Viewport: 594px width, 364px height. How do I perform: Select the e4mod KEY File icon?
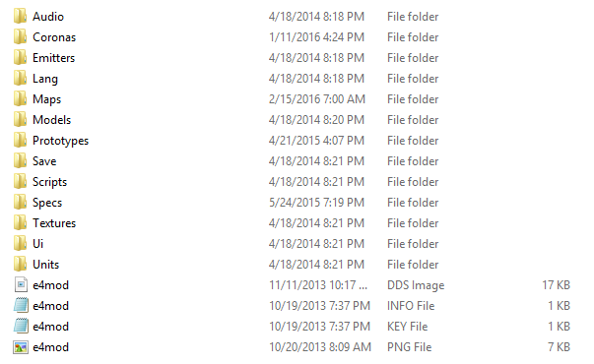point(21,327)
